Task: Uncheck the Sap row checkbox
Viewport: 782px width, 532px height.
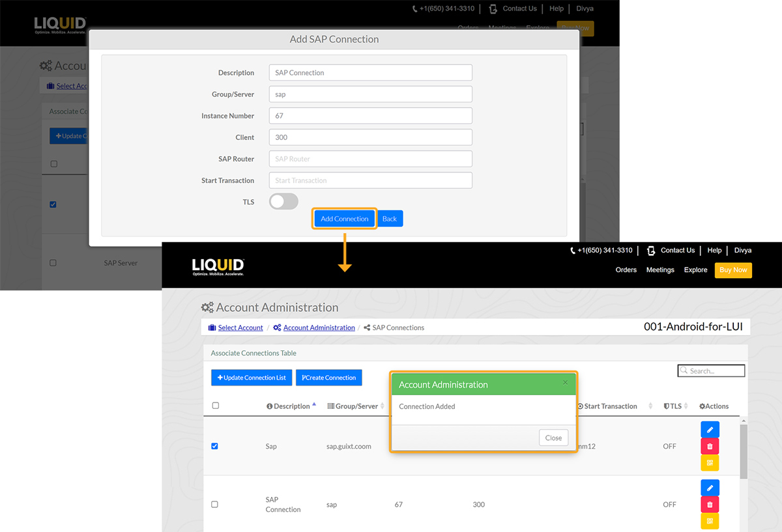Action: click(214, 446)
